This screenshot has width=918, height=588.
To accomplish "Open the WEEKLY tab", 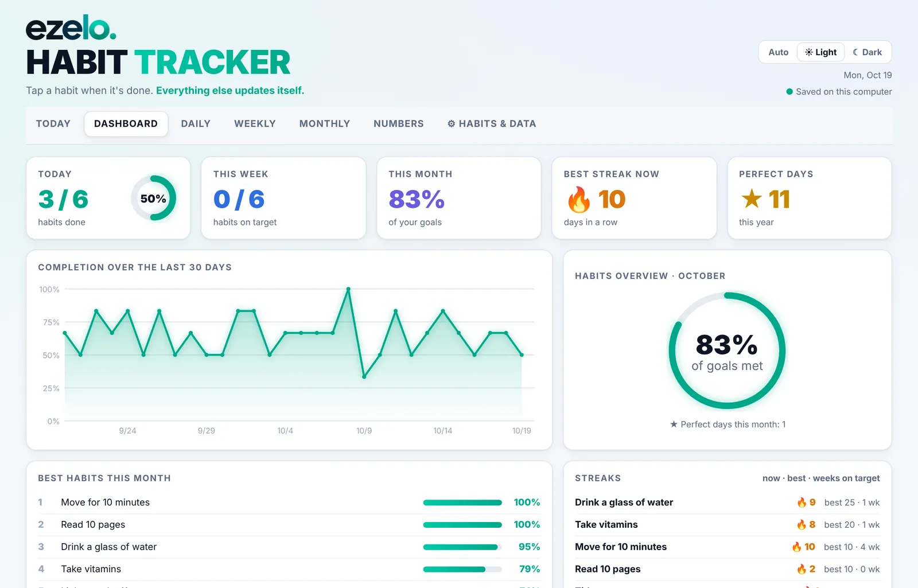I will [255, 124].
